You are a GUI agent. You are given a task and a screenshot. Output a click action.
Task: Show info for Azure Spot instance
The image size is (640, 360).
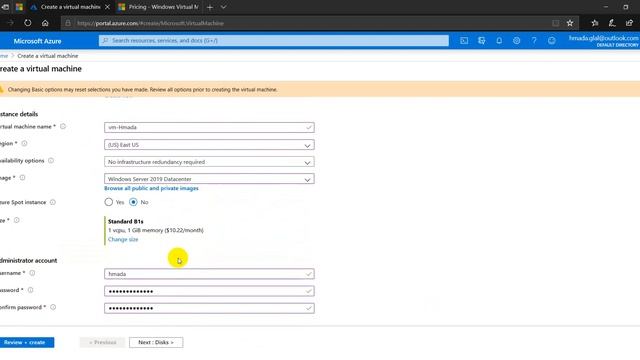[53, 202]
